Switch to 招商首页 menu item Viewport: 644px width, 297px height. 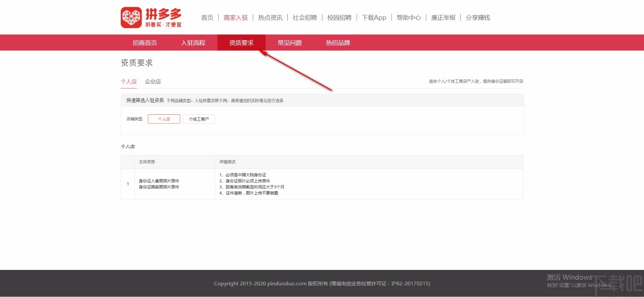coord(145,43)
